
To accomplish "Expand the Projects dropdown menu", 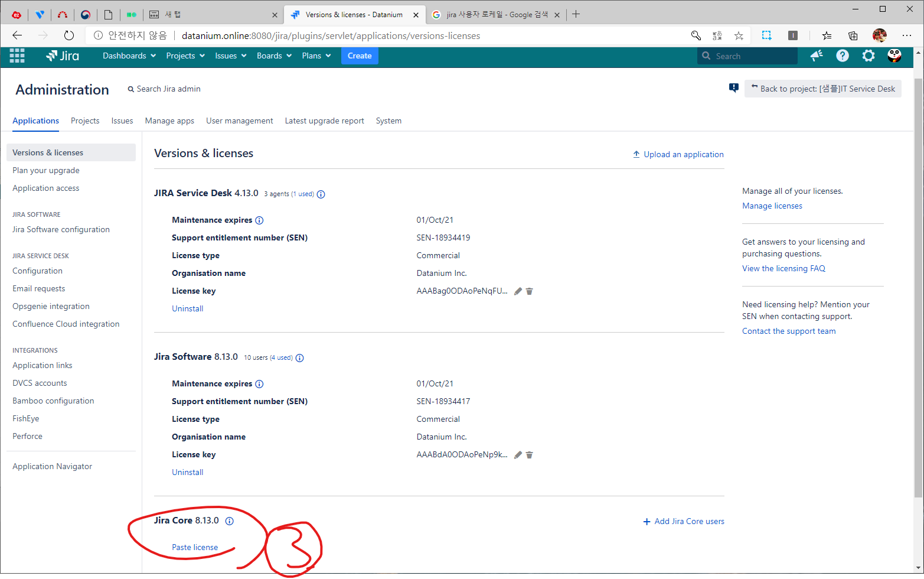I will 185,56.
